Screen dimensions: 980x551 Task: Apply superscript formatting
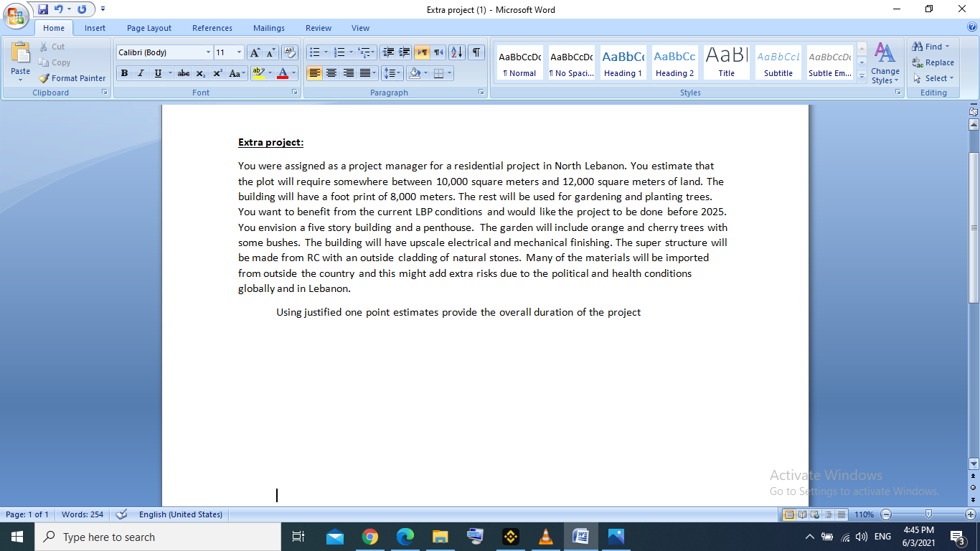217,72
